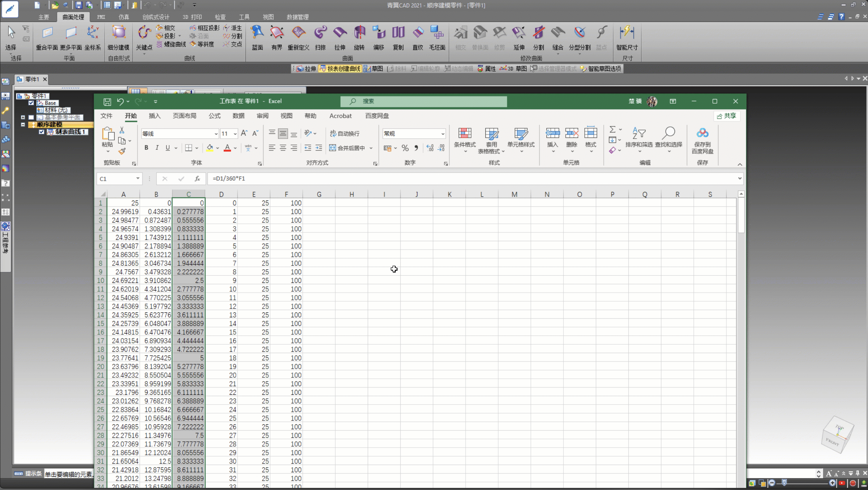Open 合并后居中 dropdown arrow
This screenshot has height=490, width=868.
coord(371,148)
